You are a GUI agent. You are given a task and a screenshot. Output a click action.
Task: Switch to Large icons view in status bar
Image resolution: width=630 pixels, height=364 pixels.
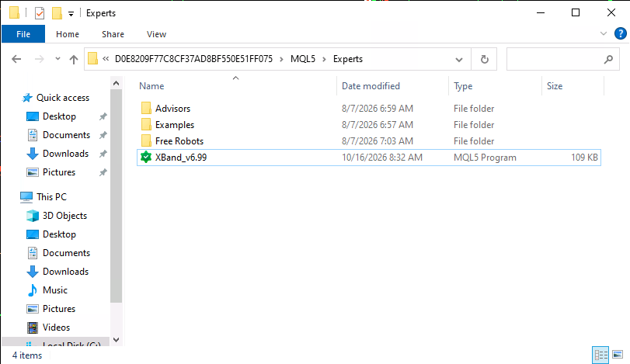pyautogui.click(x=618, y=355)
